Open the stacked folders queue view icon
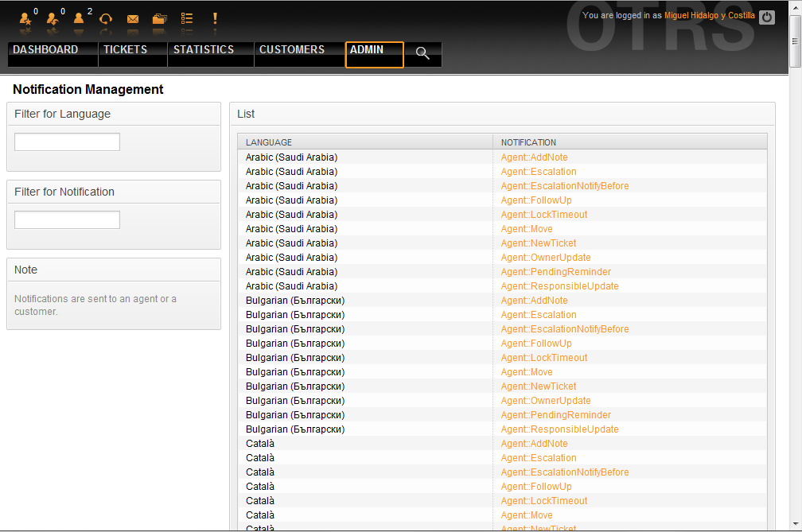The height and width of the screenshot is (532, 802). coord(160,18)
